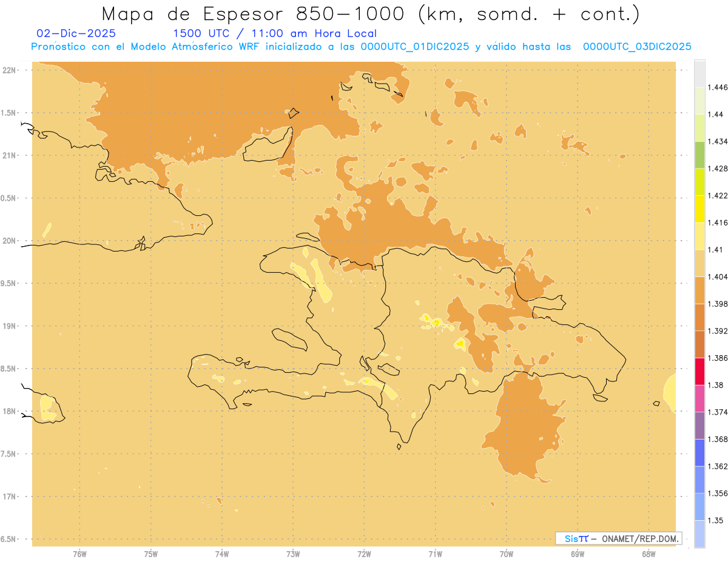Click the colorbar value 1.386
Viewport: 728px width, 562px height.
point(718,358)
